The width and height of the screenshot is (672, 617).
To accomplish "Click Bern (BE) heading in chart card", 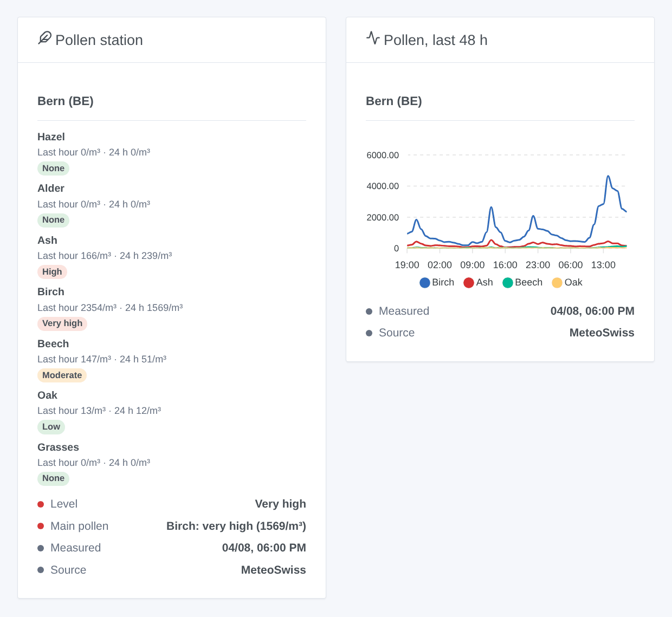I will click(394, 101).
